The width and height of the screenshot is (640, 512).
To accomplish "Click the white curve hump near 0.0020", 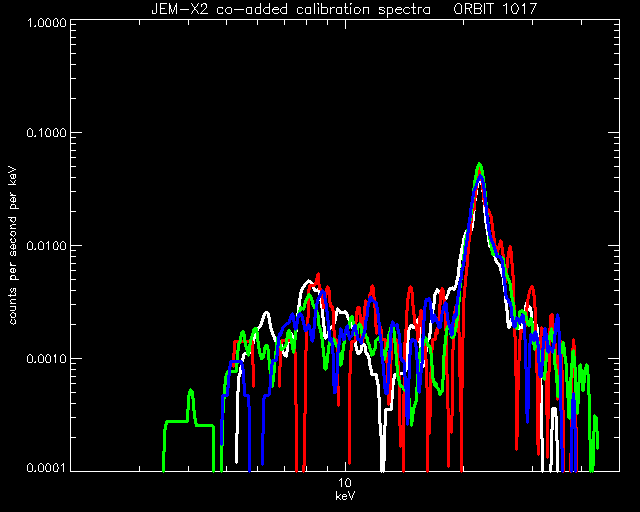I will coord(267,314).
